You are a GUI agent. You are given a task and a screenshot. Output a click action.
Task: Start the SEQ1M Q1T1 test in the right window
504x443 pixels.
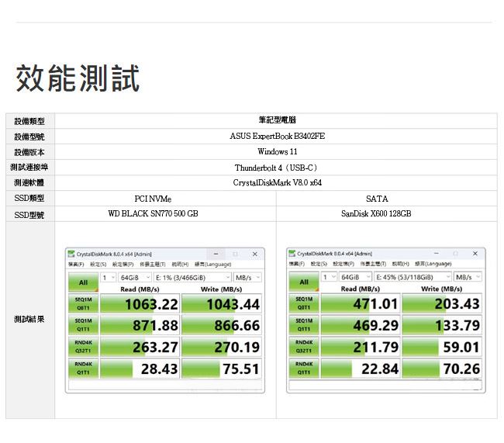pyautogui.click(x=304, y=325)
